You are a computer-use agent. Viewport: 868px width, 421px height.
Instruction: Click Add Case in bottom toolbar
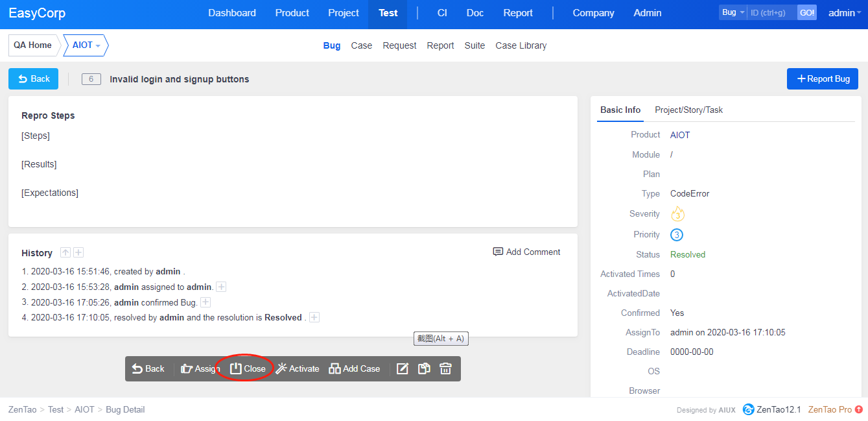[355, 368]
